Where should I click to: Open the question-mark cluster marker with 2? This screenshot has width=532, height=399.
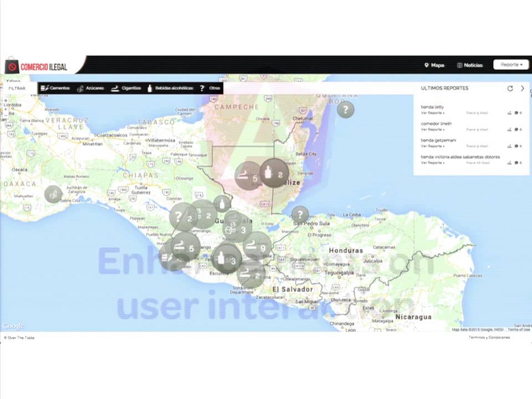tap(183, 217)
